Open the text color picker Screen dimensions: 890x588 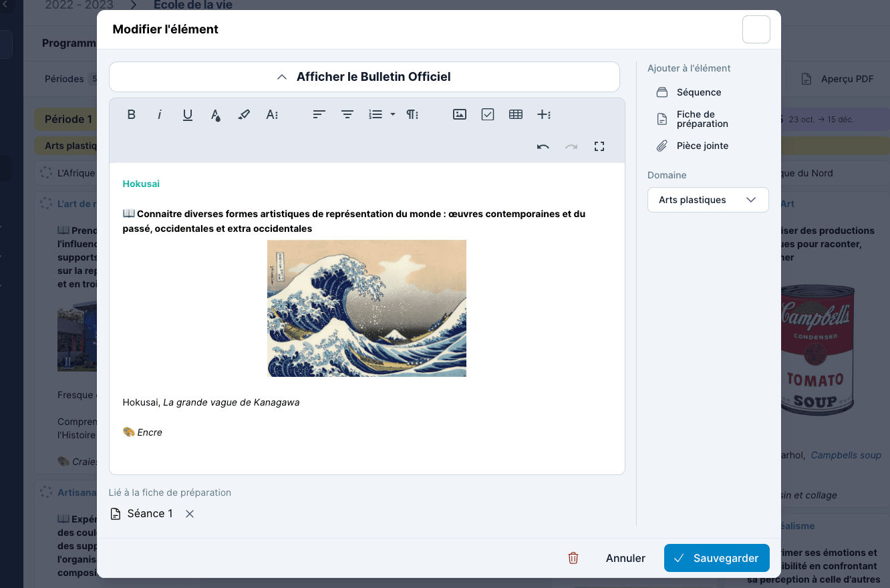pos(216,114)
